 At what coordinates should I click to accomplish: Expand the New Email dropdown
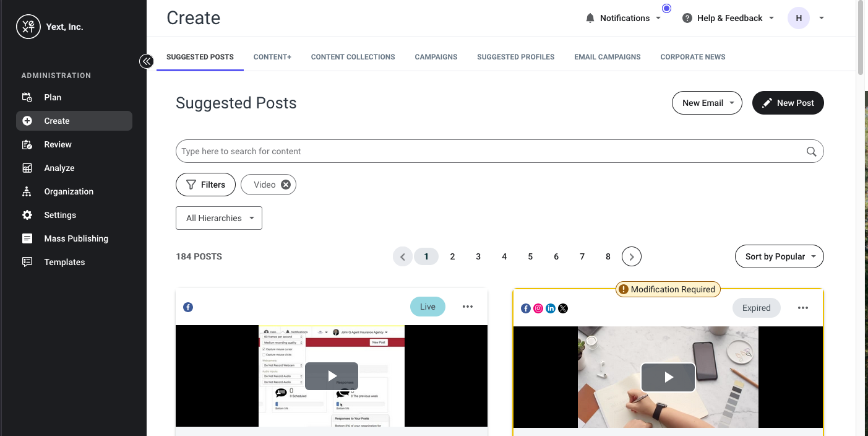point(707,103)
